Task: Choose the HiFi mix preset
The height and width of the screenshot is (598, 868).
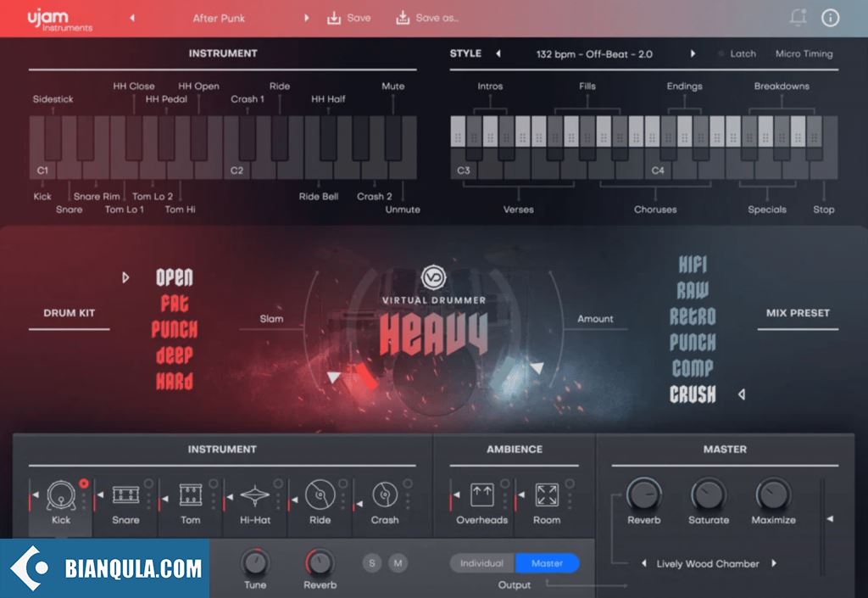Action: pos(693,265)
